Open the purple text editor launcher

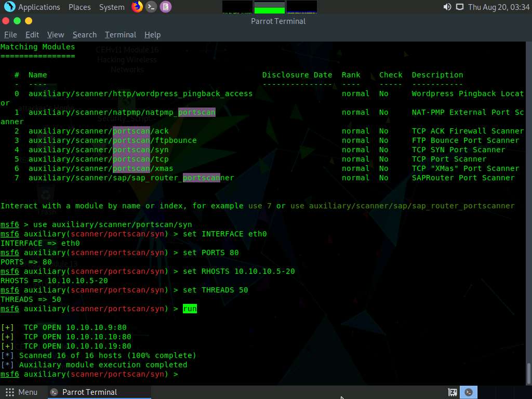click(x=166, y=7)
